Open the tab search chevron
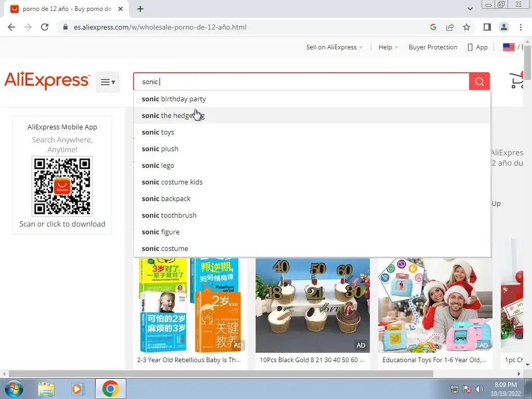 [470, 9]
